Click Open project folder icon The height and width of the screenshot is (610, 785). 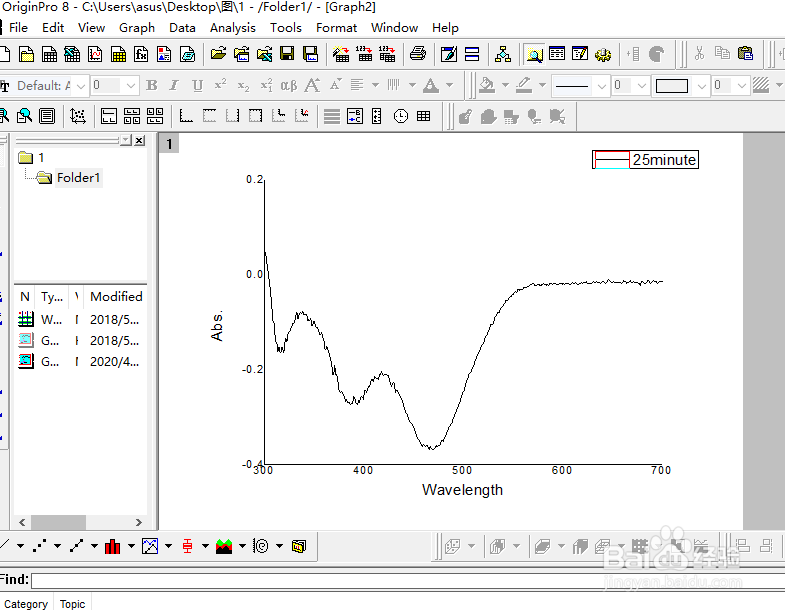pos(218,54)
